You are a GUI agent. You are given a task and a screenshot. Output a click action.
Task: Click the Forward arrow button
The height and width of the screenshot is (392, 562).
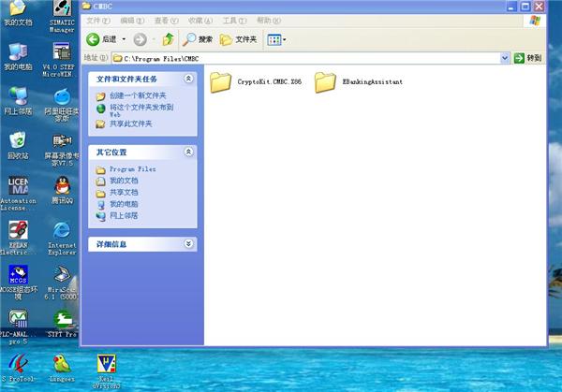[140, 39]
